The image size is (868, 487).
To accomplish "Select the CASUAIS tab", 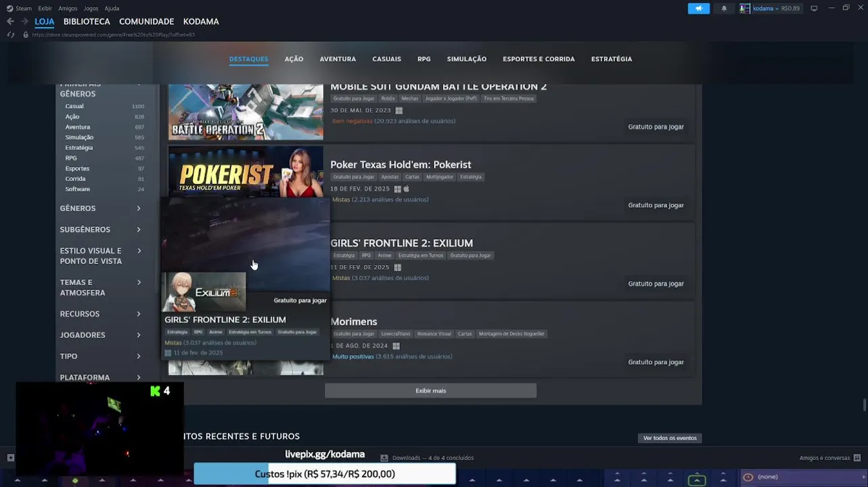I will pyautogui.click(x=386, y=59).
